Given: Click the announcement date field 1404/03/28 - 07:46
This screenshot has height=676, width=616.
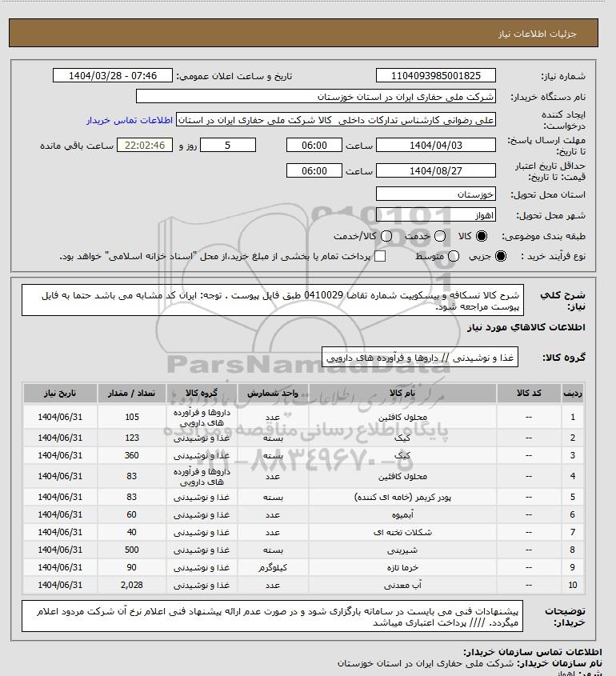Looking at the screenshot, I should pyautogui.click(x=113, y=75).
